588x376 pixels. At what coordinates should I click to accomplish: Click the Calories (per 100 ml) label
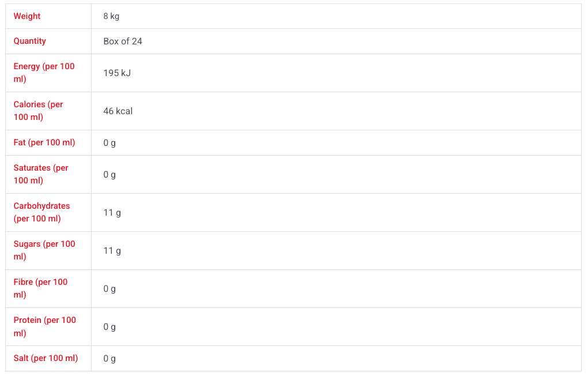38,111
